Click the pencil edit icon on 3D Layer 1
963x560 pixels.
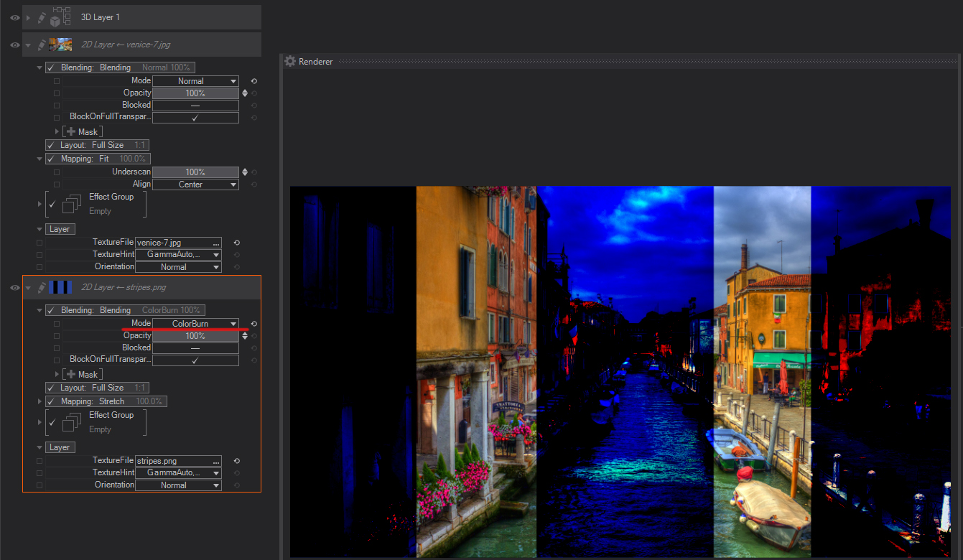coord(42,17)
